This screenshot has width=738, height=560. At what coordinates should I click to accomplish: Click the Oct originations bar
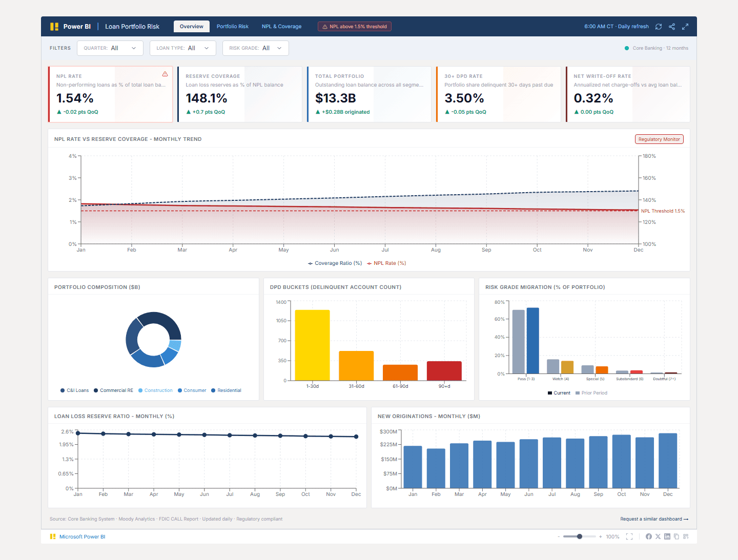coord(622,461)
